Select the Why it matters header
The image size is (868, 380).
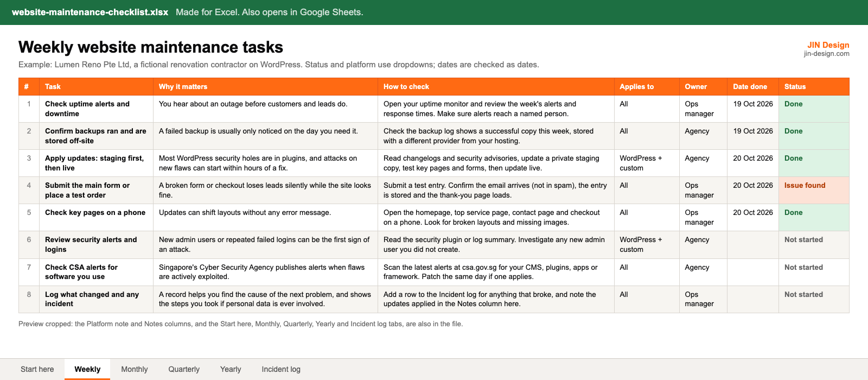click(265, 87)
